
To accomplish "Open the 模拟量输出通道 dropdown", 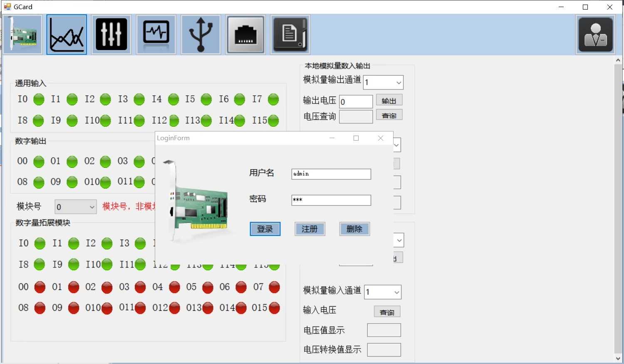I will [x=383, y=82].
